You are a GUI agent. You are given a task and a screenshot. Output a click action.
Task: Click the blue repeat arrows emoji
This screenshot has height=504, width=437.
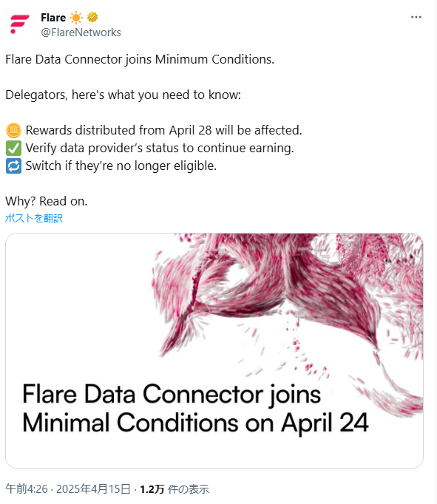tap(13, 166)
